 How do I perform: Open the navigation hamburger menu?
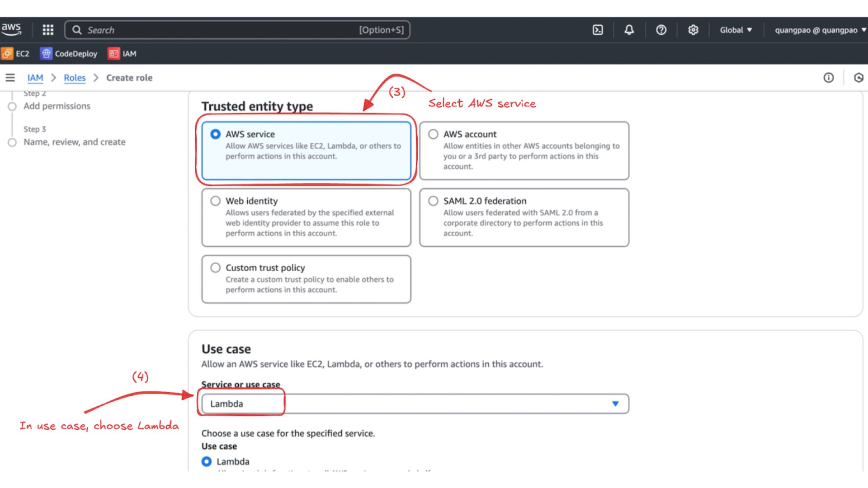click(x=10, y=77)
